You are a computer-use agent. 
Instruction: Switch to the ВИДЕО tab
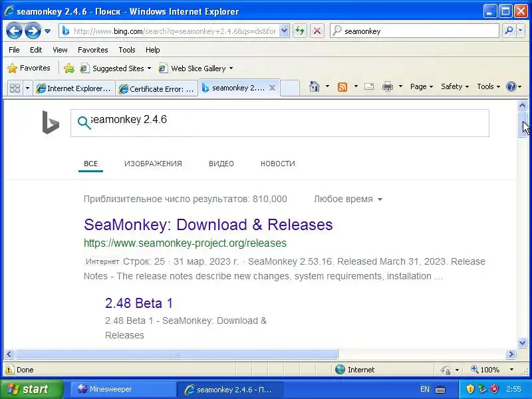click(221, 164)
